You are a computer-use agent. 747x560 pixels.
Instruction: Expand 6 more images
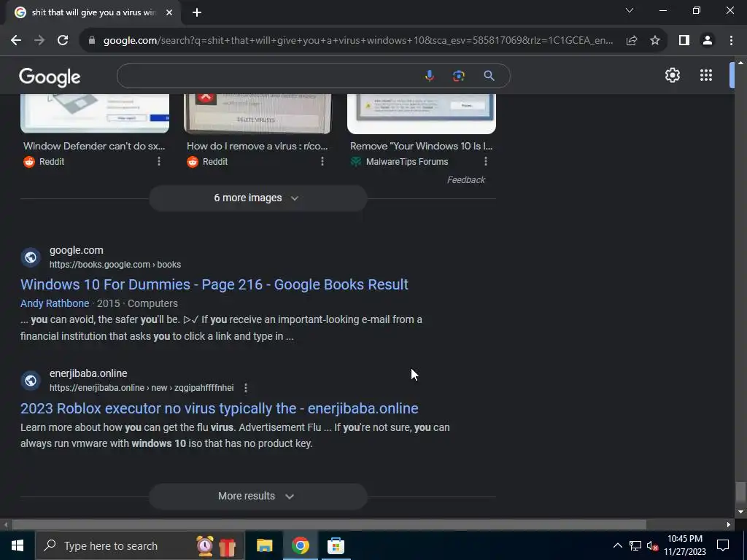pos(258,198)
